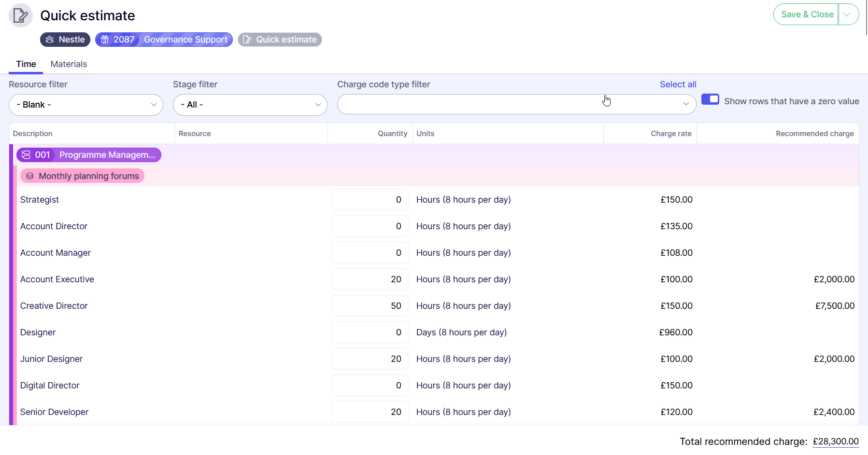Viewport: 868px width, 455px height.
Task: Open the Governance Support job tag
Action: [x=185, y=40]
